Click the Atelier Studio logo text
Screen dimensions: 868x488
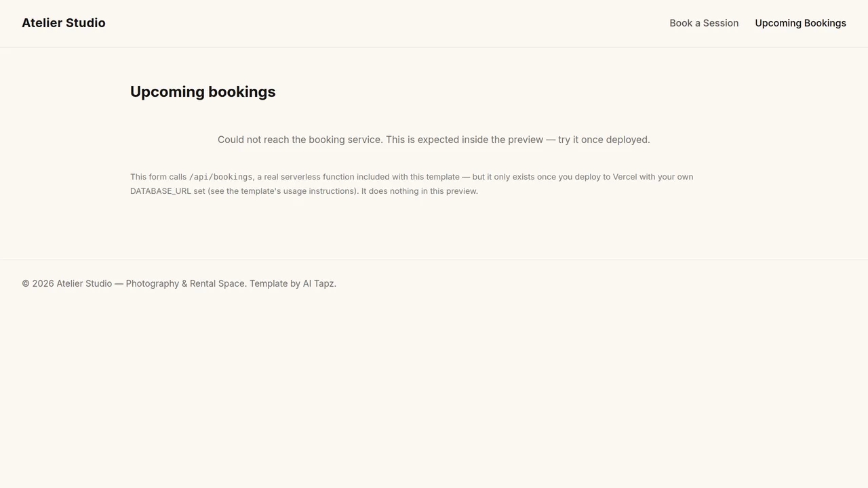tap(64, 23)
